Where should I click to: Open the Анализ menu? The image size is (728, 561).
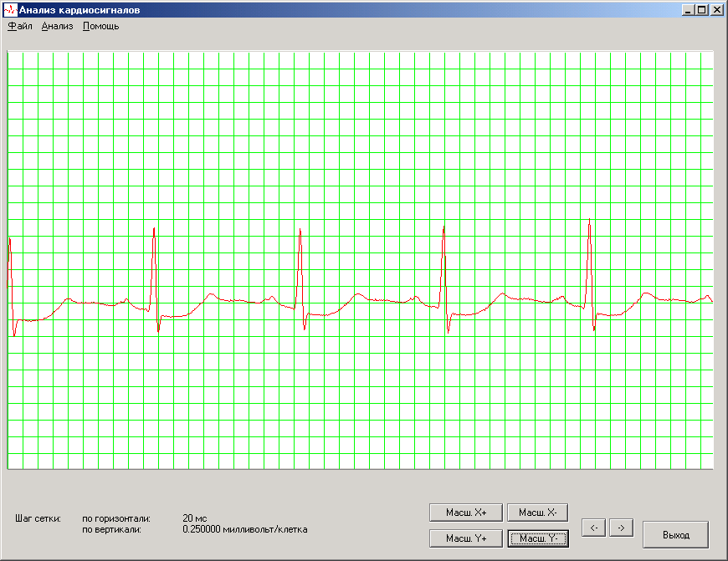[57, 27]
